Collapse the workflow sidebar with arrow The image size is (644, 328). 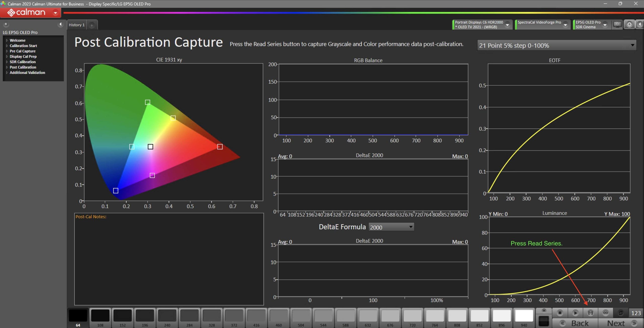coord(60,24)
